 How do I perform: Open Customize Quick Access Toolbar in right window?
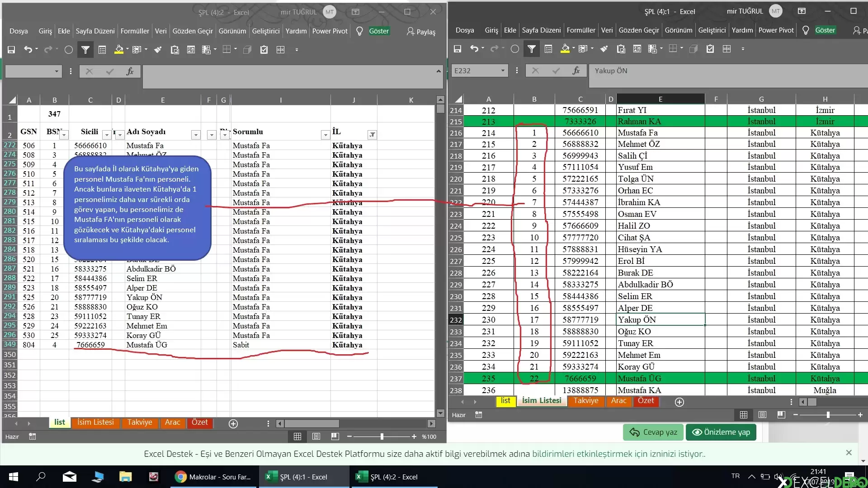pos(743,49)
